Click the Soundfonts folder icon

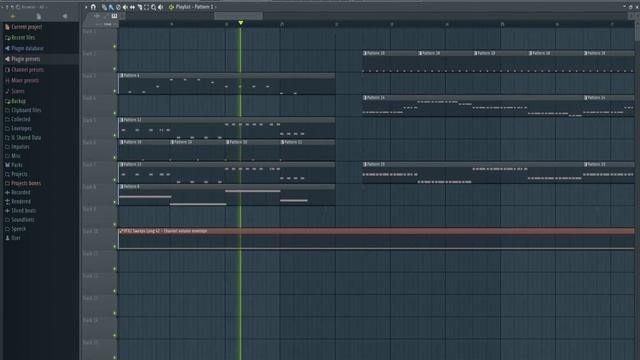[x=7, y=220]
